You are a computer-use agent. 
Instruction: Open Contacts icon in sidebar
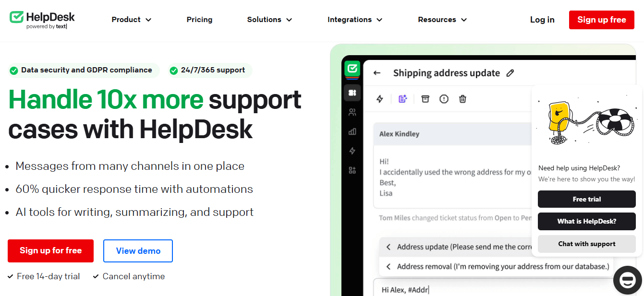[x=352, y=111]
